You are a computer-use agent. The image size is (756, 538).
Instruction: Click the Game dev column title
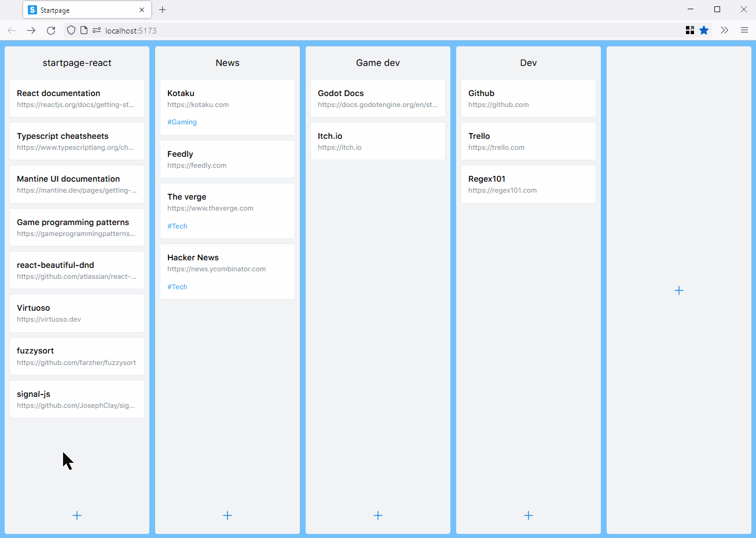pyautogui.click(x=378, y=63)
